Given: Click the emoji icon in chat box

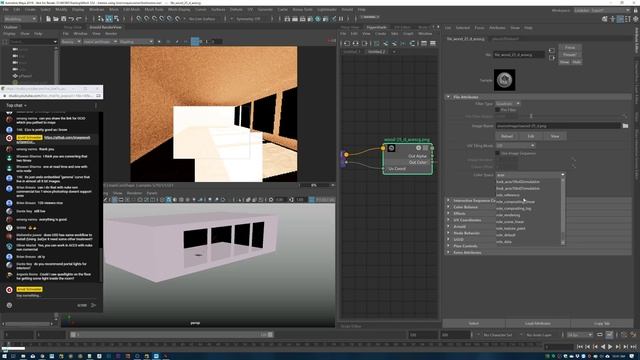Looking at the screenshot, I should click(x=9, y=305).
